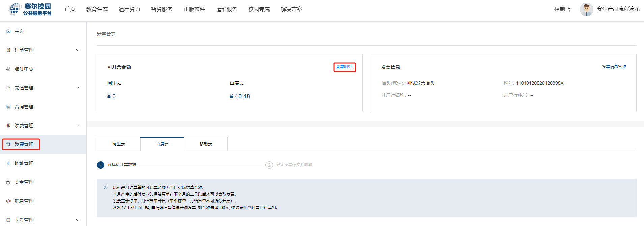Expand the 卡券管理 submenu chevron
The height and width of the screenshot is (226, 644).
(x=78, y=220)
